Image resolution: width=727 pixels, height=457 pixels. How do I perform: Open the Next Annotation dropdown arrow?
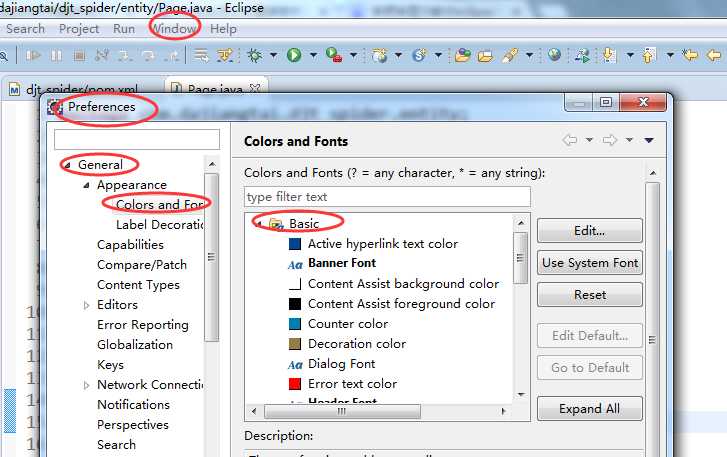point(630,56)
